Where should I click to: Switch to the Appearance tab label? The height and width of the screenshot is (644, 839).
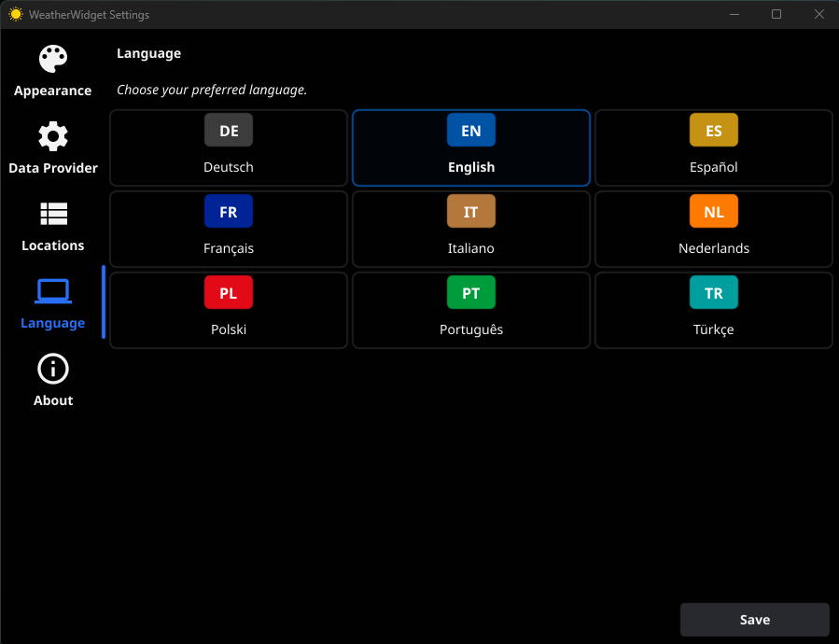tap(52, 91)
